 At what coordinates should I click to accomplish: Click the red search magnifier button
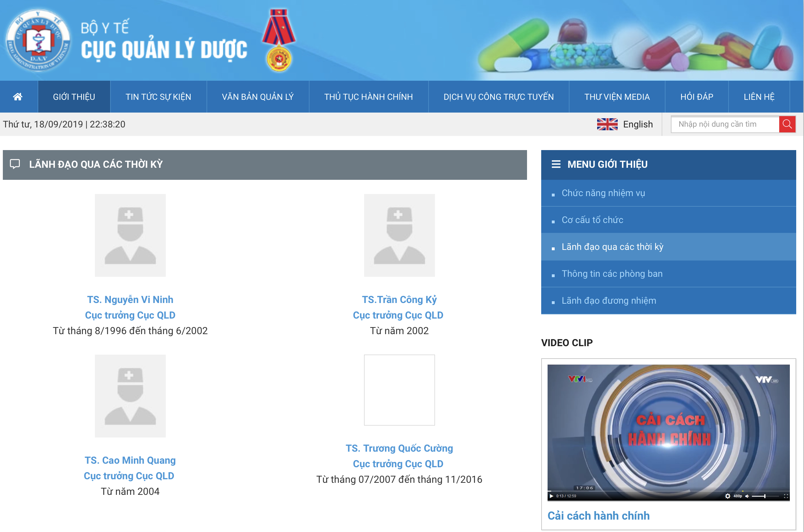tap(787, 124)
